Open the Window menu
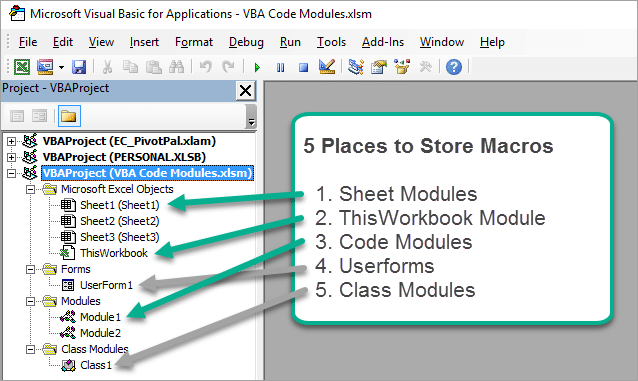 442,42
